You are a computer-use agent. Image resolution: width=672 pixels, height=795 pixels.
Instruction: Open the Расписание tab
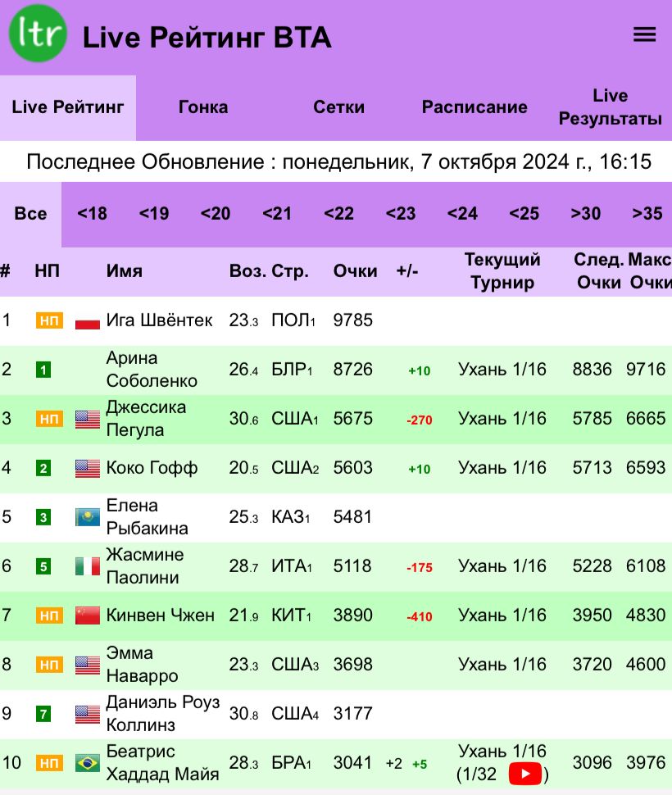point(474,107)
